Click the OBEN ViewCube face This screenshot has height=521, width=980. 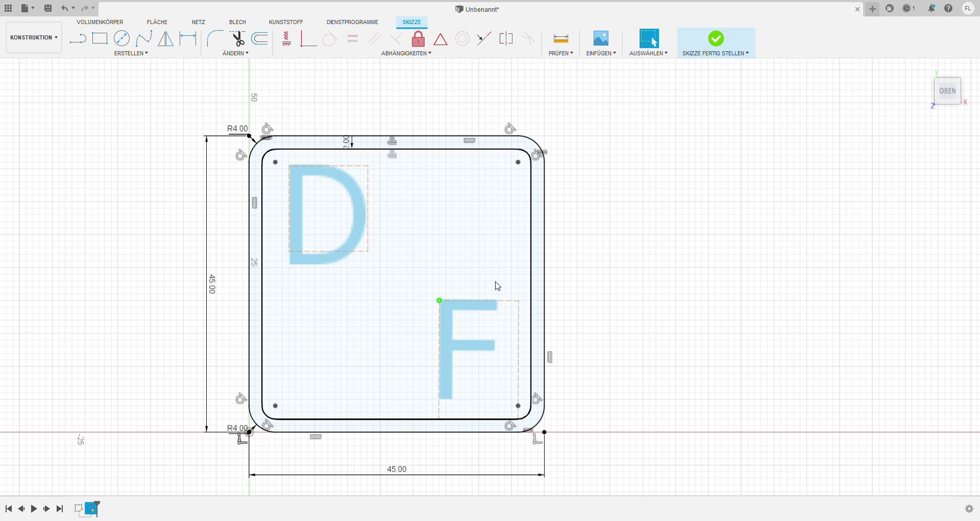click(x=947, y=91)
